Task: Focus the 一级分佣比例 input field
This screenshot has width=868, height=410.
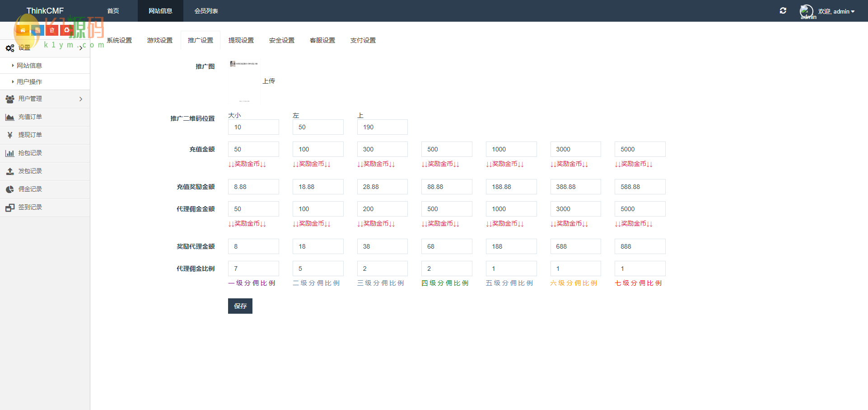Action: [x=253, y=269]
